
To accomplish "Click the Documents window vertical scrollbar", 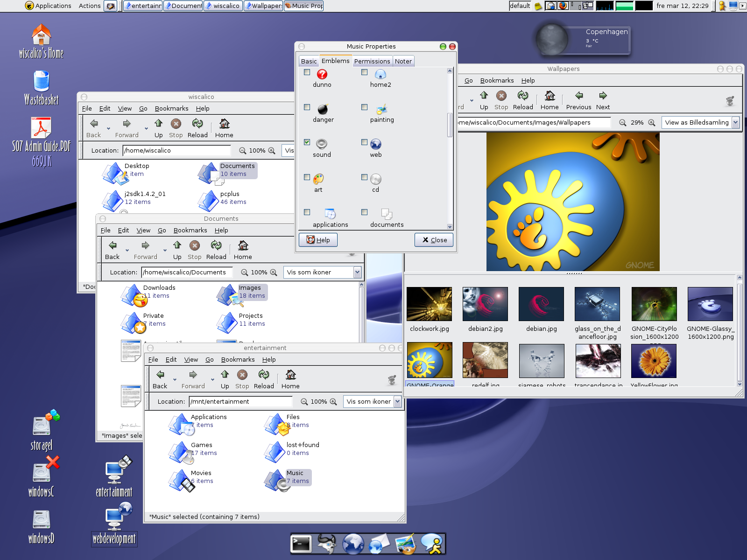I will click(x=361, y=312).
